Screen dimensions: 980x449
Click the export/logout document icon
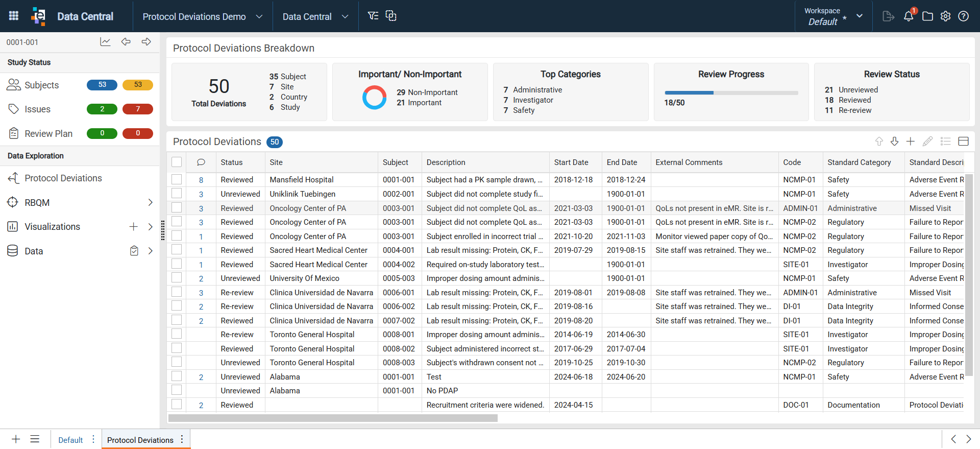[x=888, y=16]
